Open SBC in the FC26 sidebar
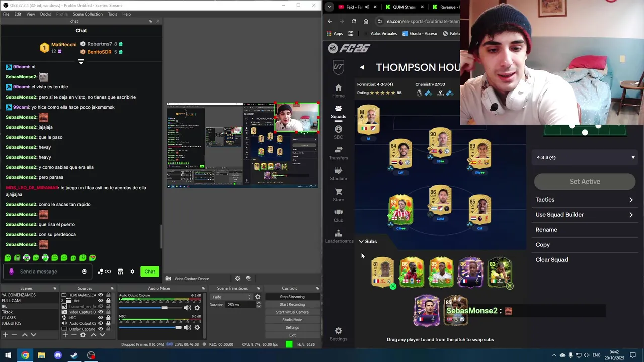 coord(338,132)
